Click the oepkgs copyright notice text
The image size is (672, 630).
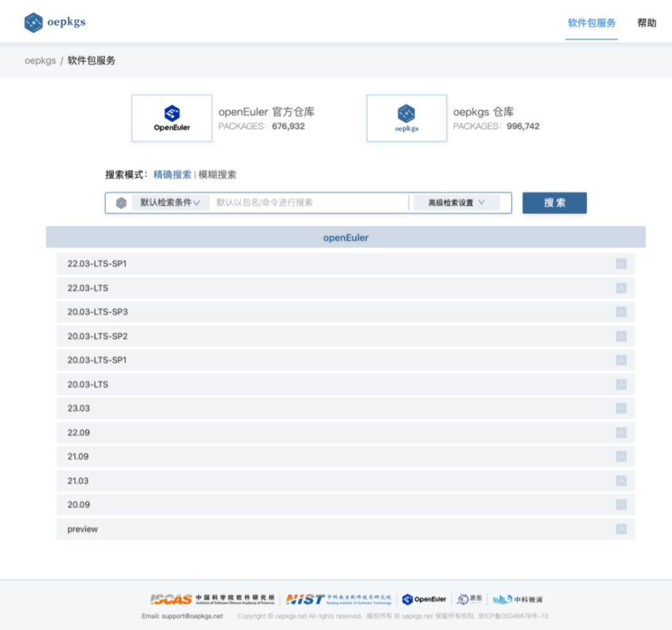tap(356, 616)
